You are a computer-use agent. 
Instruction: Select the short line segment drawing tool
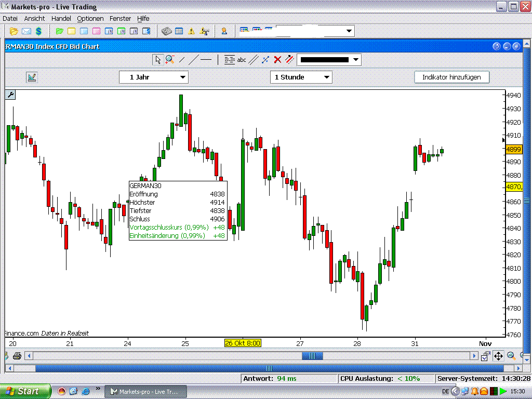tap(182, 60)
